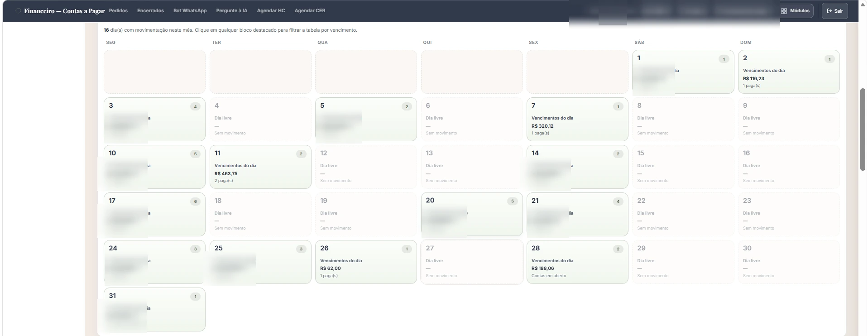Click the Sair logout arrow icon
868x336 pixels.
[x=830, y=11]
